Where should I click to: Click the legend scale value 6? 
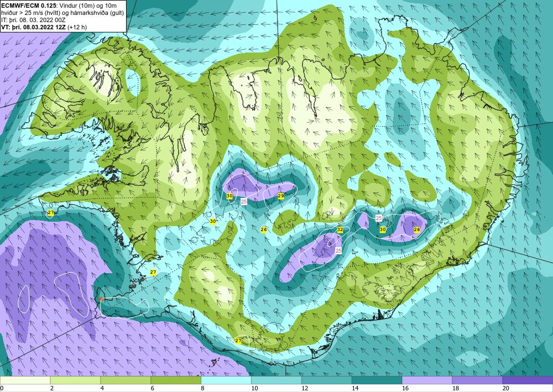[153, 389]
